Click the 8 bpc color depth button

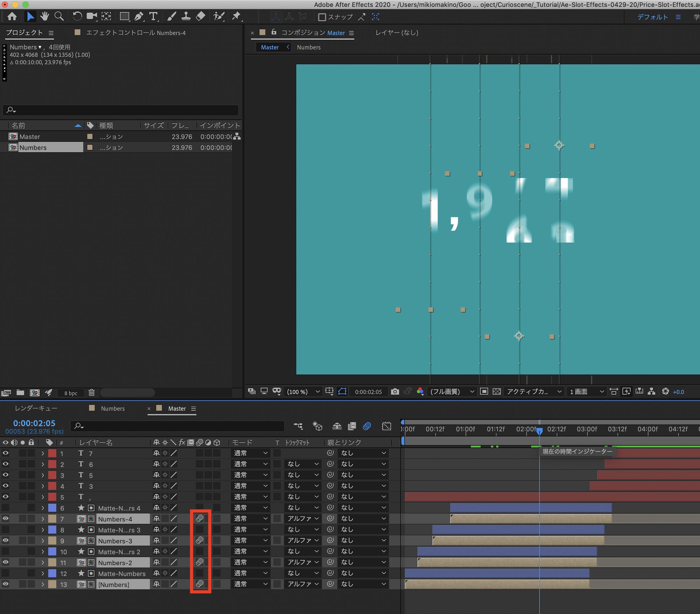pyautogui.click(x=71, y=393)
